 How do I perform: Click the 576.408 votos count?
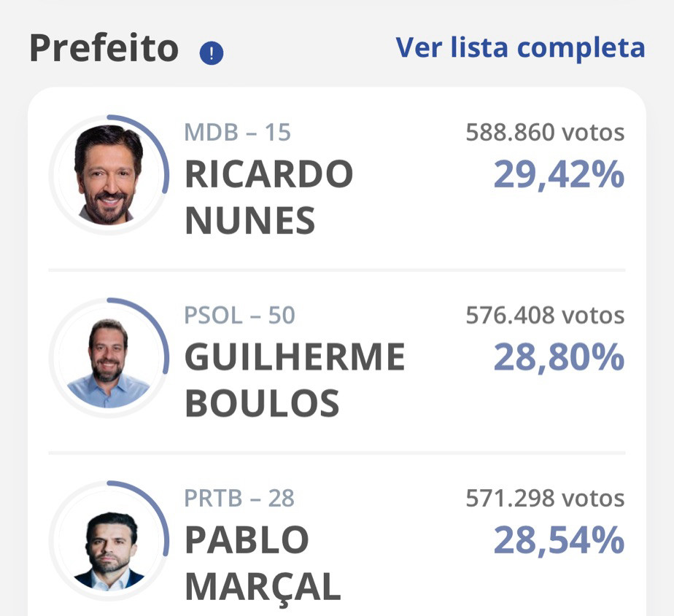coord(545,316)
